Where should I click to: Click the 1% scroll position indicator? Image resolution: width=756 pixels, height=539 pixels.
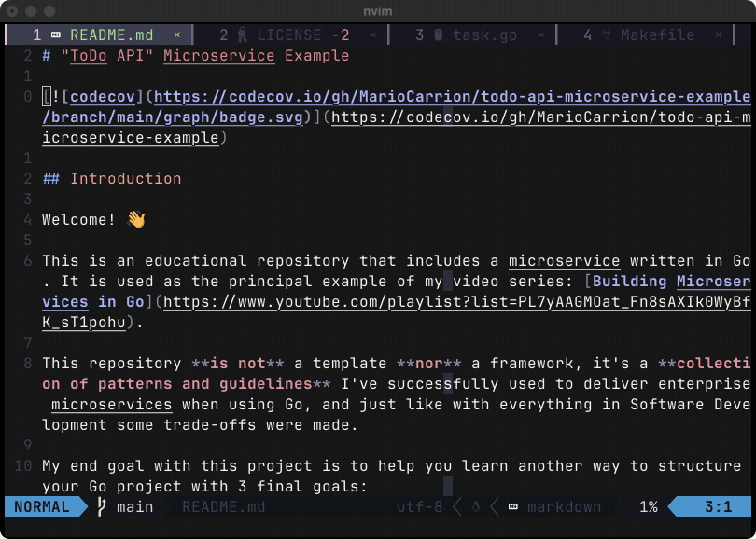point(651,506)
